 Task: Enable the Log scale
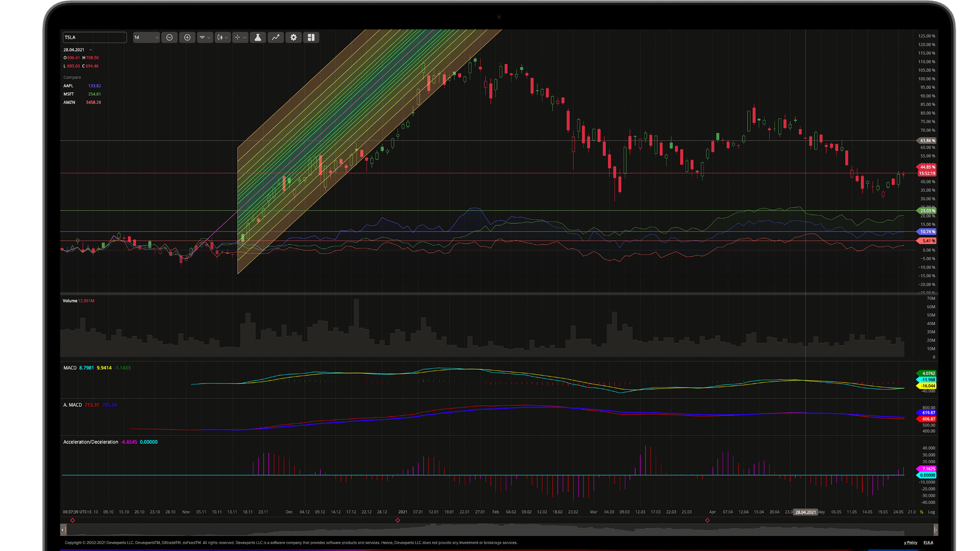(931, 512)
